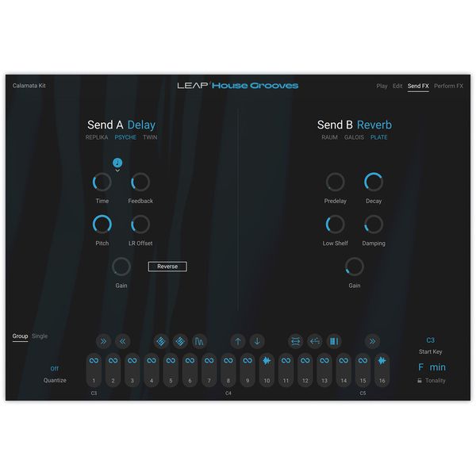Click the dotted left-arrow perform key

click(315, 341)
